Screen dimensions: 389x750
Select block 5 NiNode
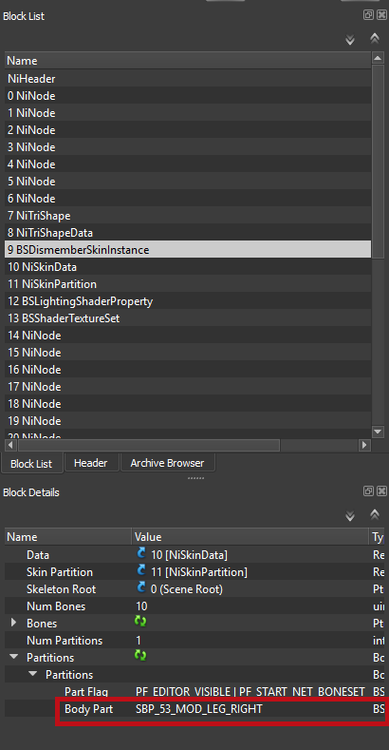point(188,181)
